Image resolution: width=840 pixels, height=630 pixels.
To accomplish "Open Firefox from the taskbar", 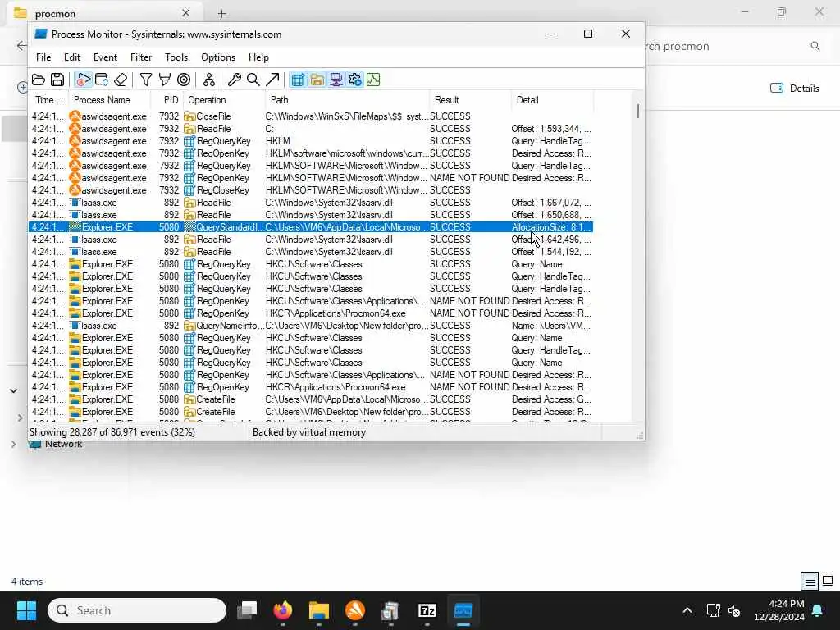I will [x=283, y=610].
